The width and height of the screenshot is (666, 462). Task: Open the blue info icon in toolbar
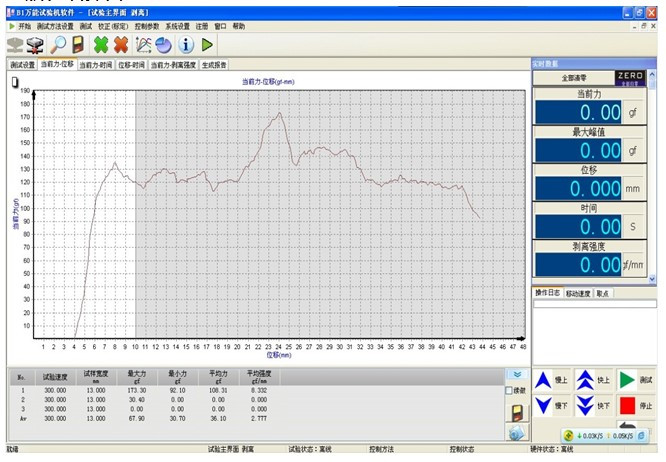coord(186,44)
